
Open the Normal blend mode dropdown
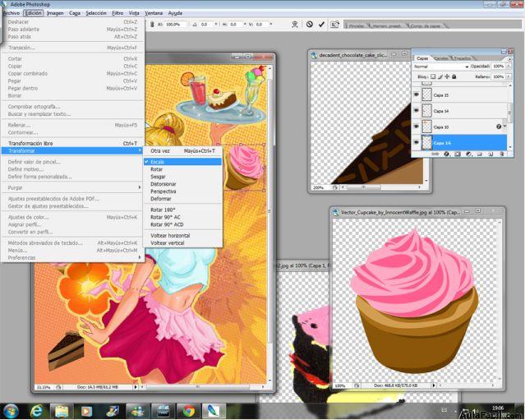440,67
